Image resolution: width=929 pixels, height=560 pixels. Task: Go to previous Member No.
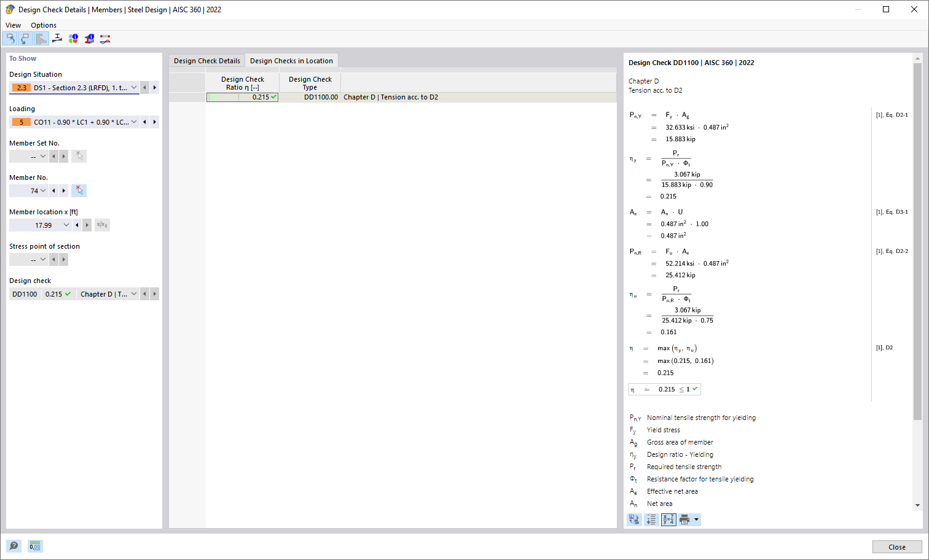54,191
